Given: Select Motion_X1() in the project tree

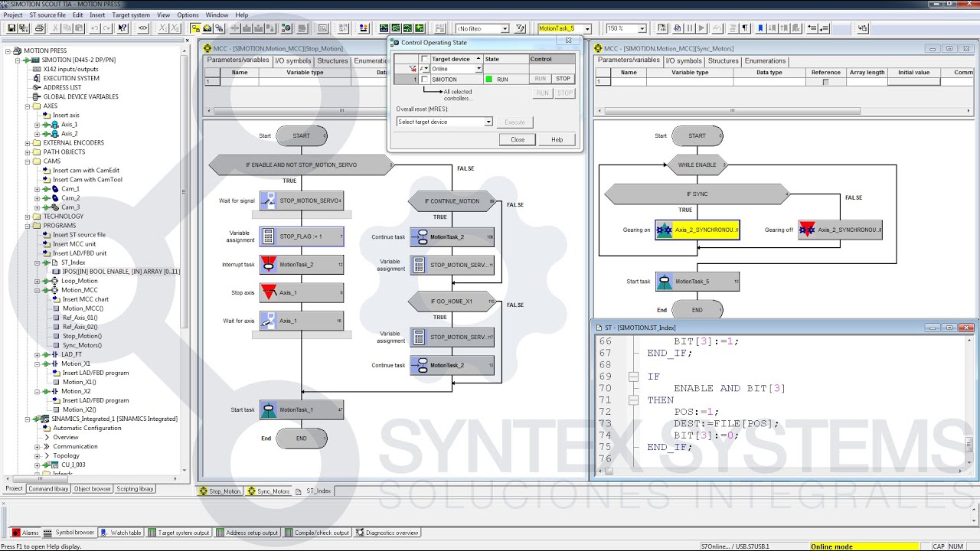Looking at the screenshot, I should pos(79,382).
